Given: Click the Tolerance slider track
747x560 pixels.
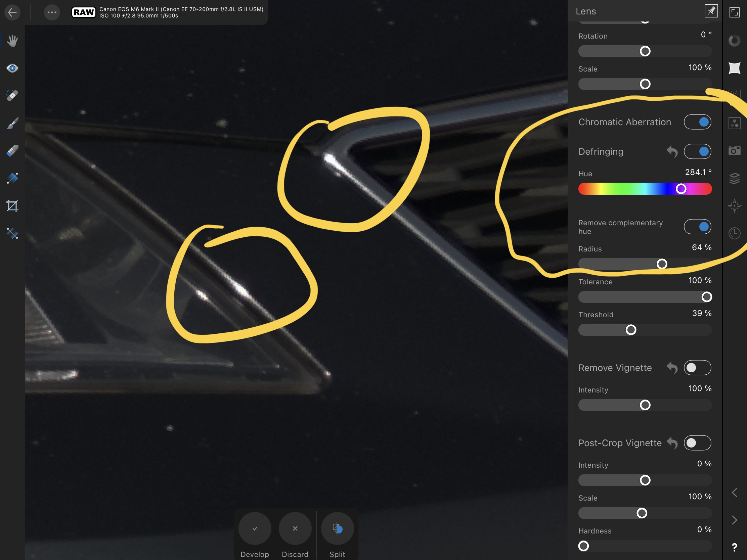Looking at the screenshot, I should point(645,297).
